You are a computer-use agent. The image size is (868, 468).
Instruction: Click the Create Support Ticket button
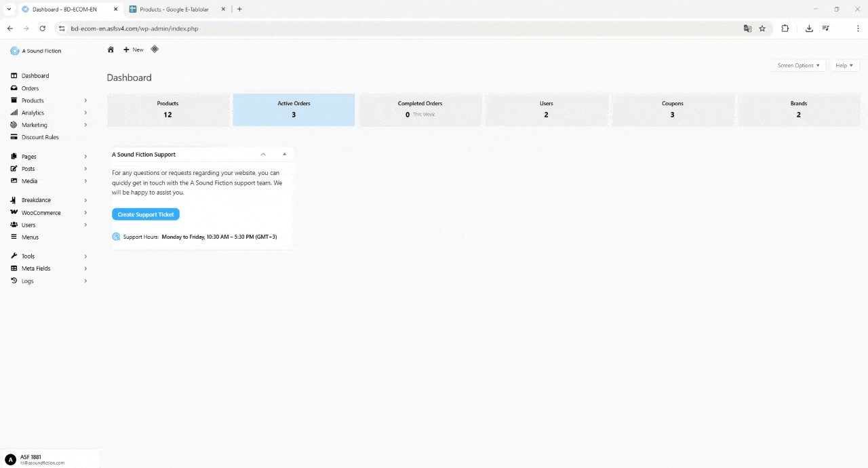(x=145, y=214)
